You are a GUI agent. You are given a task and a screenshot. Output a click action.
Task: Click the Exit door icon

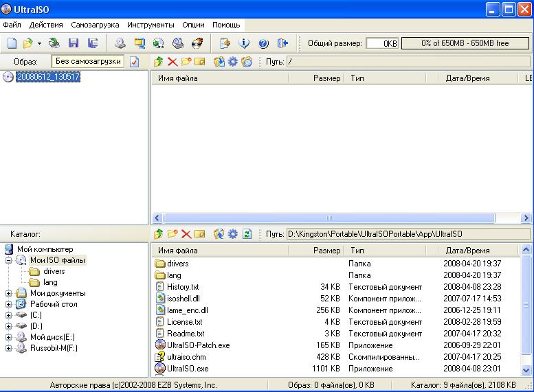click(282, 43)
